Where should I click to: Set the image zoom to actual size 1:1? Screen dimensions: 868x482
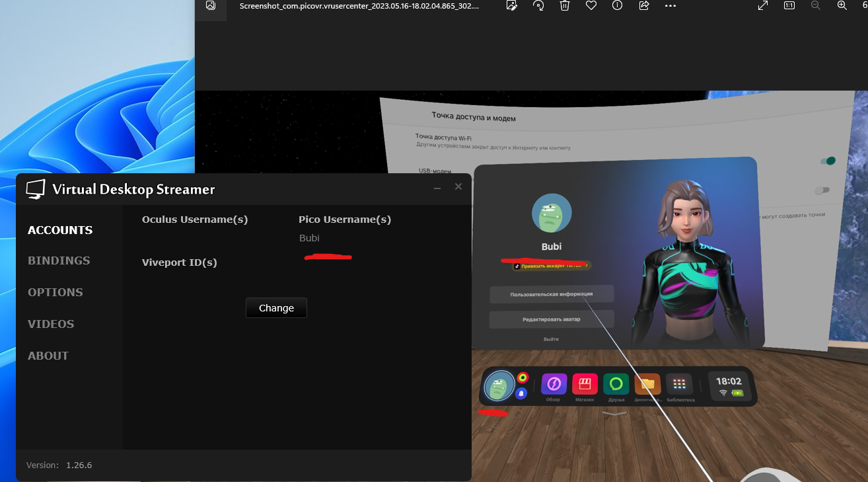click(789, 5)
